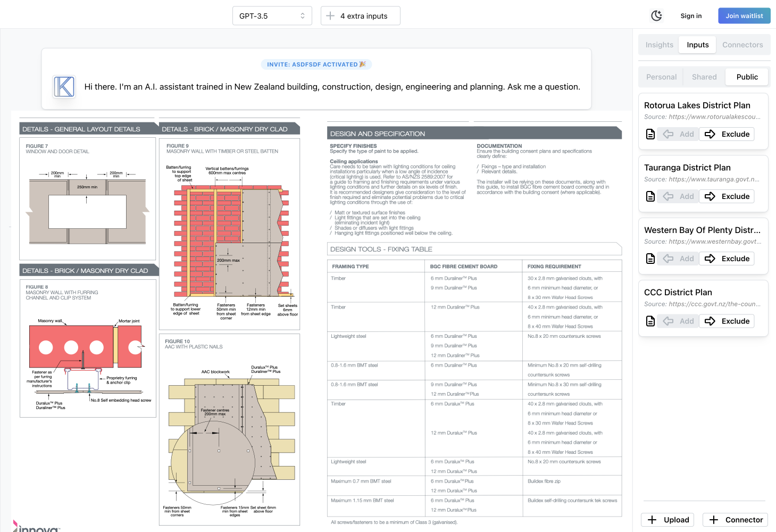Switch to the Inputs tab
776x532 pixels.
(x=697, y=45)
